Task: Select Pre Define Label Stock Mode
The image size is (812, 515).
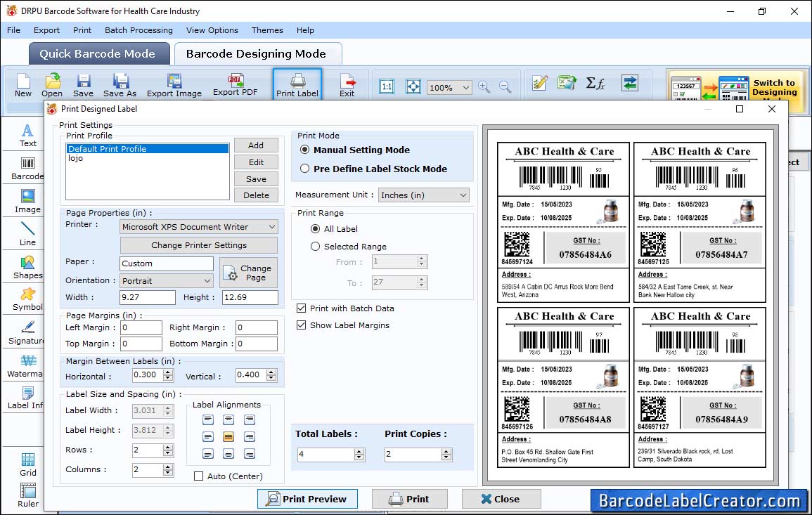Action: click(x=304, y=168)
